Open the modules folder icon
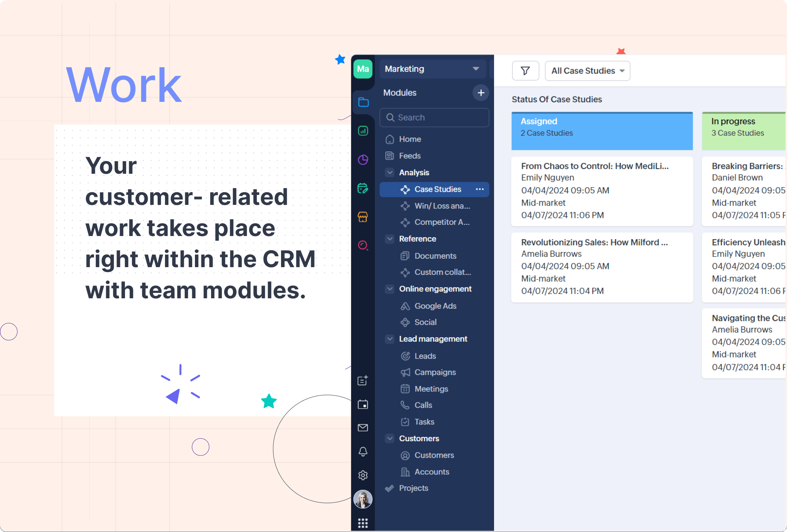The height and width of the screenshot is (532, 787). coord(363,102)
